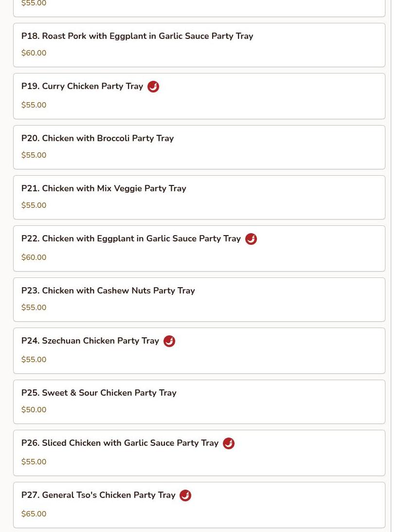Open P23 Chicken with Cashew Nuts Party Tray
This screenshot has width=401, height=532.
(x=199, y=300)
